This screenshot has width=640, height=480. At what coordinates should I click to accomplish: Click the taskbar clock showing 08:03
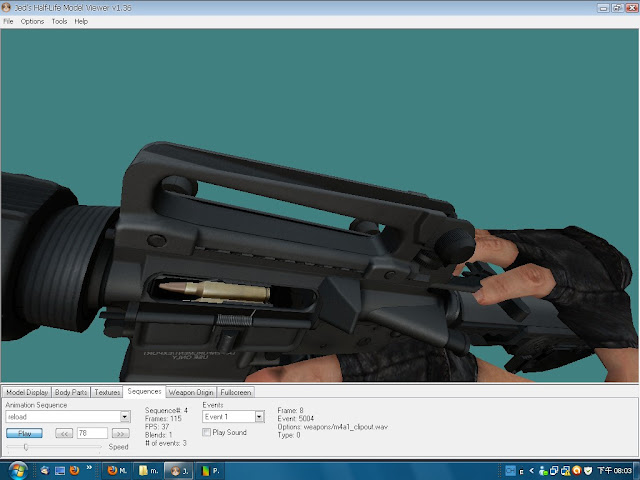click(614, 471)
